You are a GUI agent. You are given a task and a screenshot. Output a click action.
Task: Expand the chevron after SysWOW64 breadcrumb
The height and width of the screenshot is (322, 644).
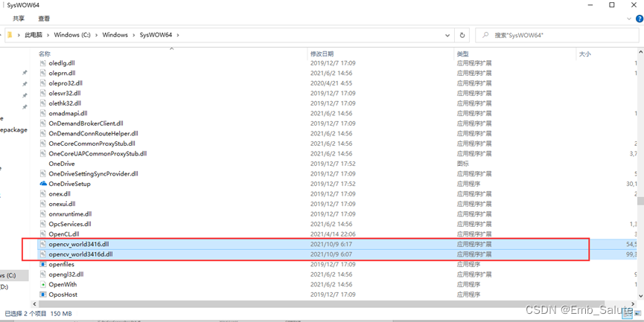point(177,35)
